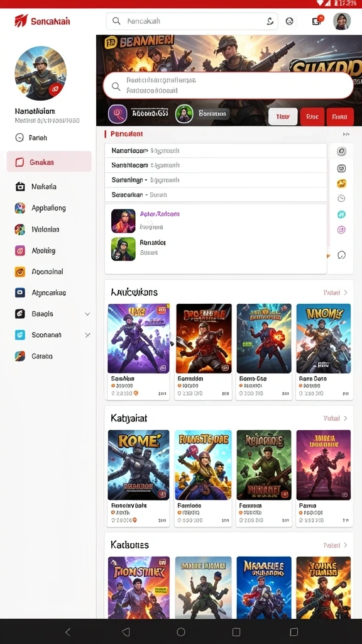Tap the triangle back button in nav bar
The height and width of the screenshot is (644, 362).
click(x=126, y=631)
